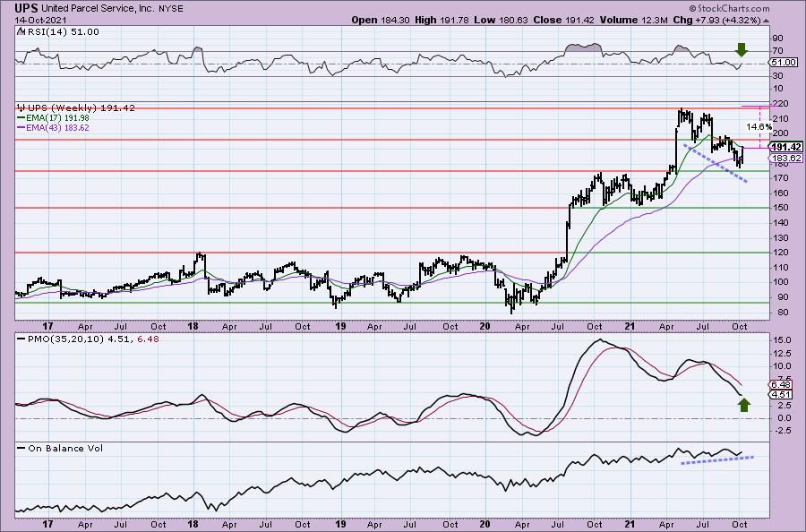Click year 21 under the price panel
Viewport: 806px width, 532px height.
(630, 326)
